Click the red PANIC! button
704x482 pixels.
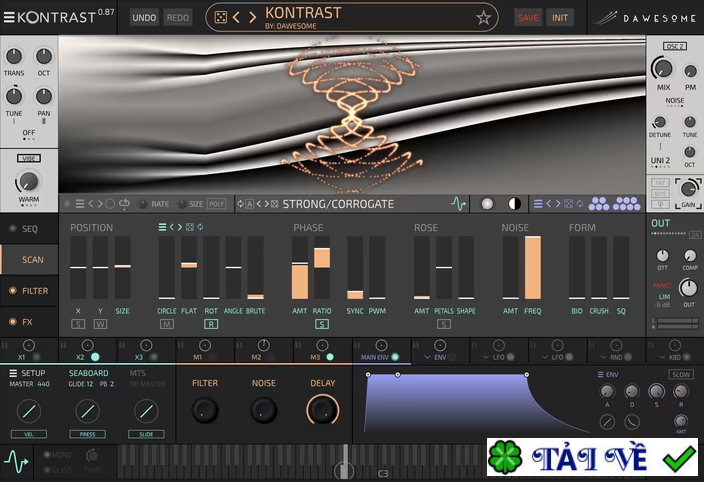tap(662, 285)
